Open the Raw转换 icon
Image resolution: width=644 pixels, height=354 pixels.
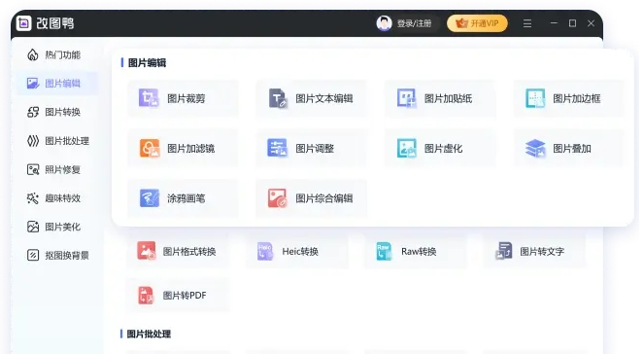384,251
